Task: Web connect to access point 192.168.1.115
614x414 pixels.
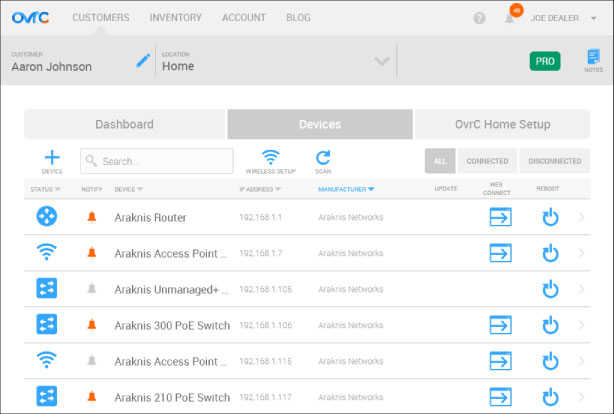Action: 500,361
